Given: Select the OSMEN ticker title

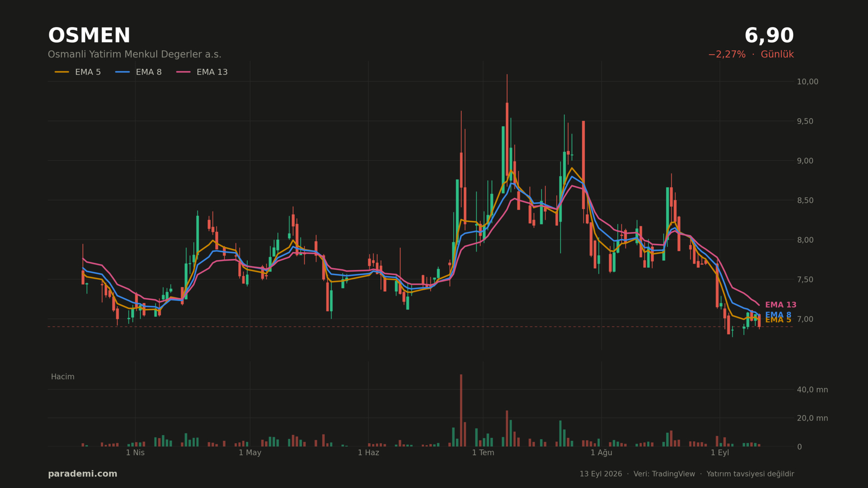Looking at the screenshot, I should [x=89, y=36].
